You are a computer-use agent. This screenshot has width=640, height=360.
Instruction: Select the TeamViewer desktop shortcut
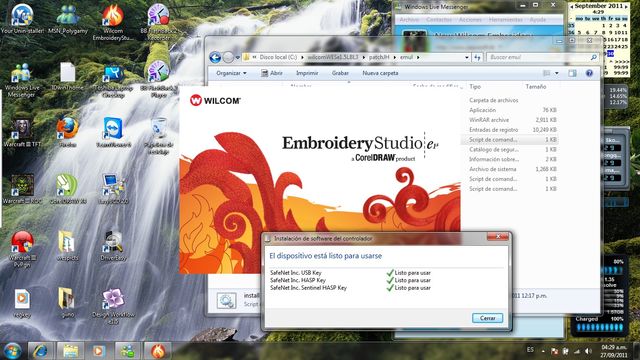pyautogui.click(x=113, y=133)
